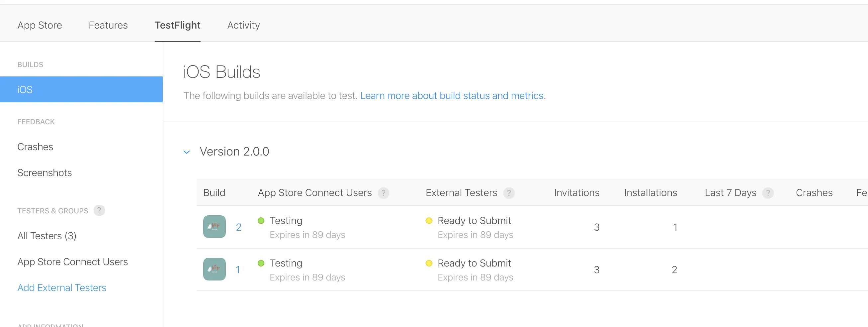Click app icon thumbnail for build 2

pyautogui.click(x=214, y=227)
